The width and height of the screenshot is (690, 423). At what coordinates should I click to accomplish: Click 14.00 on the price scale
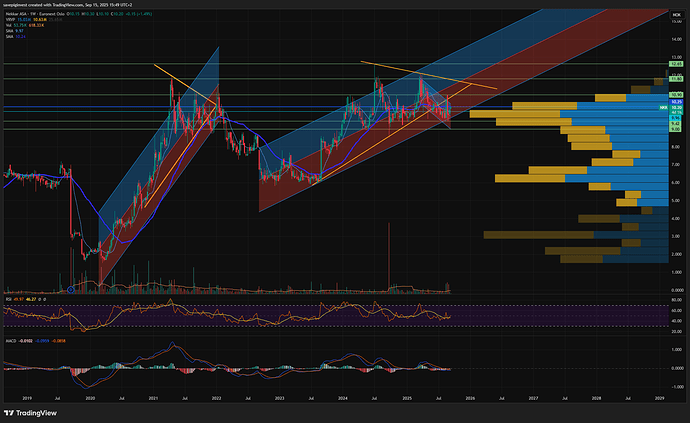pos(677,40)
